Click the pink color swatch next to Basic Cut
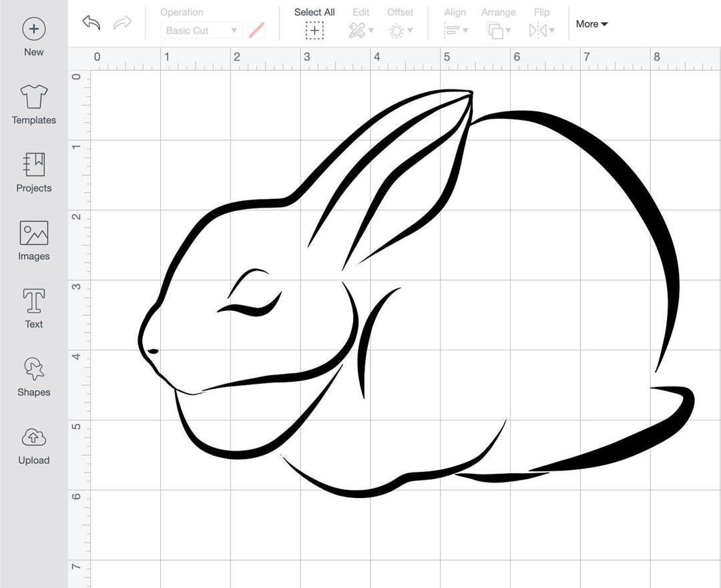 [256, 30]
